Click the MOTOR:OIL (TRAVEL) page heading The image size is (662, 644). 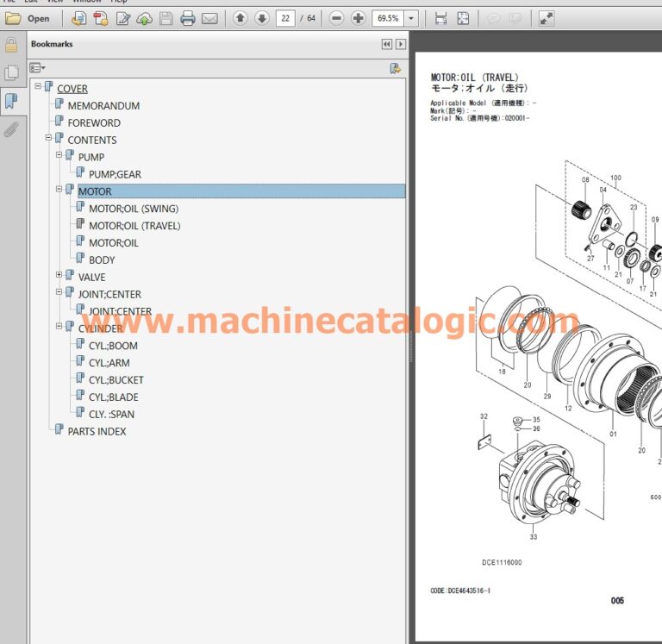pyautogui.click(x=474, y=78)
